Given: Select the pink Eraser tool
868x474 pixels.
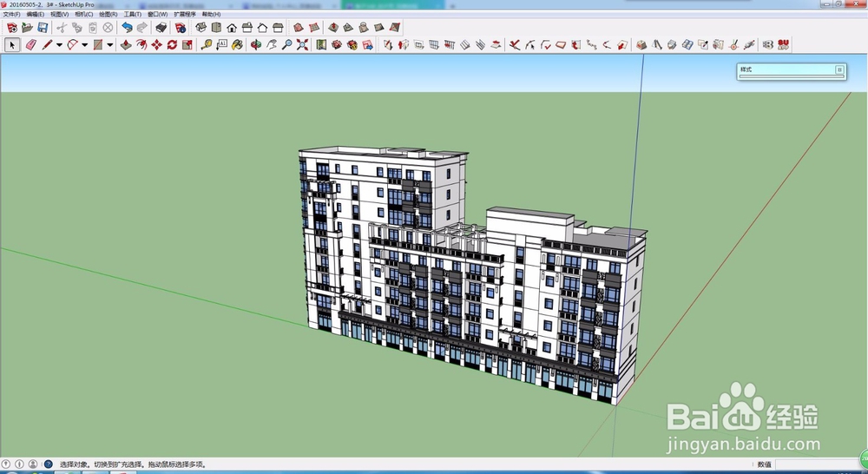Looking at the screenshot, I should (x=31, y=45).
